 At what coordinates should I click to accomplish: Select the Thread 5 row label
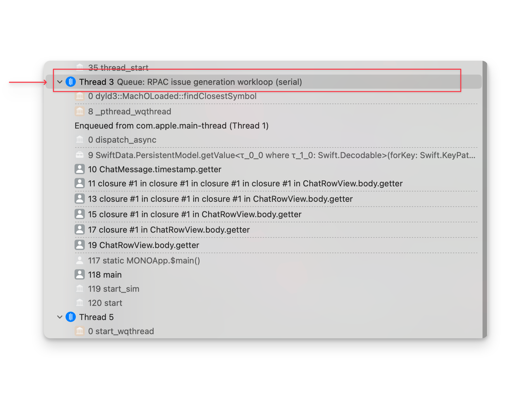(x=96, y=317)
